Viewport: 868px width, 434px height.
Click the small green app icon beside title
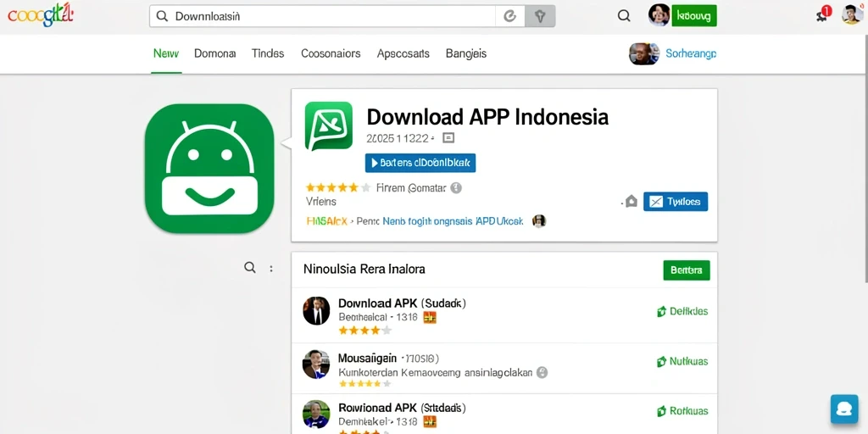click(329, 125)
